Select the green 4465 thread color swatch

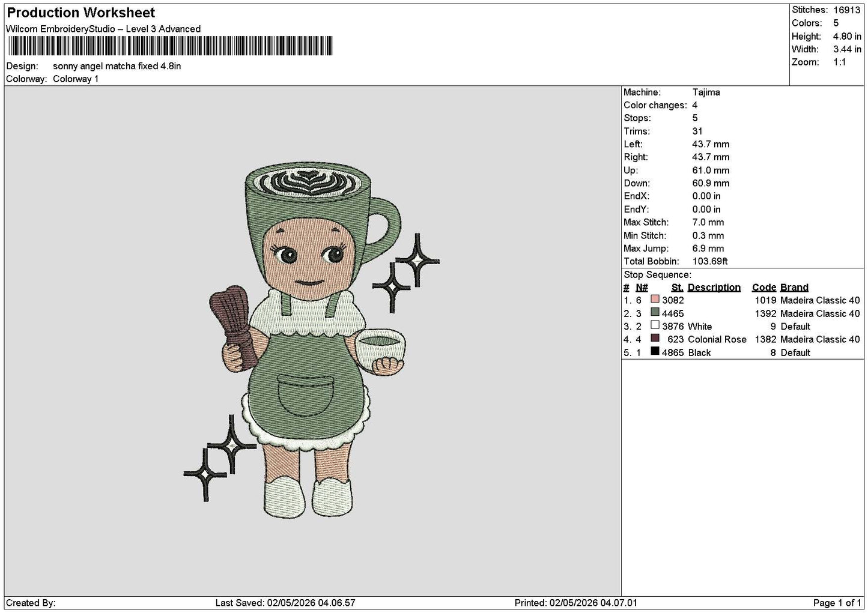pos(655,313)
